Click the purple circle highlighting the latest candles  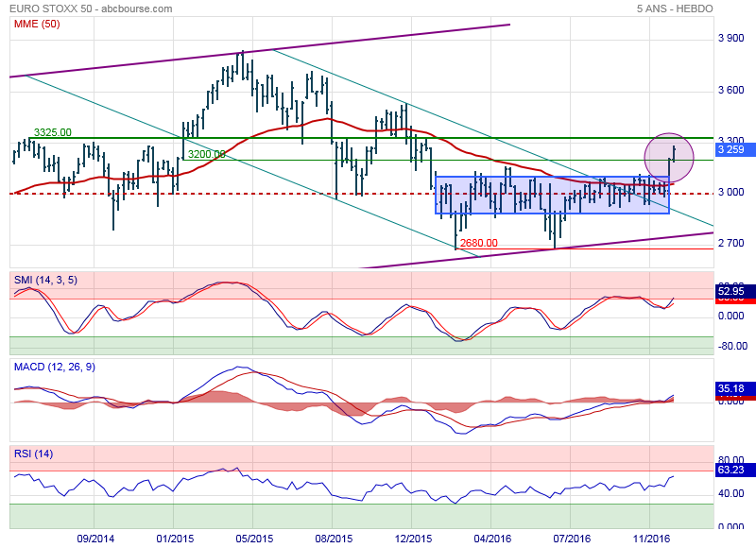pyautogui.click(x=669, y=157)
